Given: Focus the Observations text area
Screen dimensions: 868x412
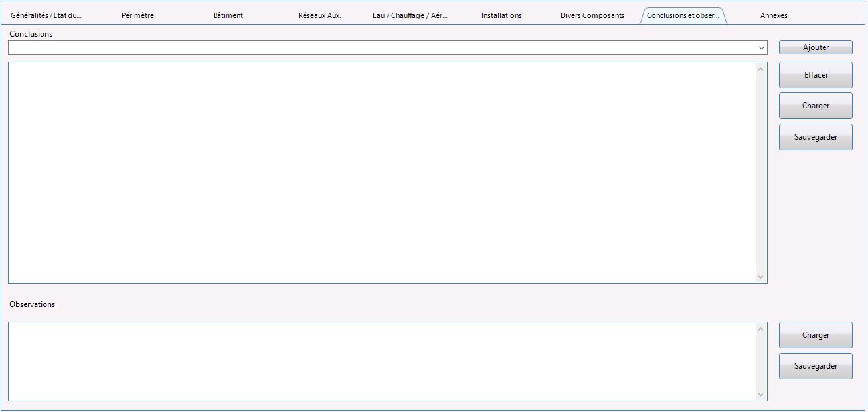Looking at the screenshot, I should [x=383, y=361].
